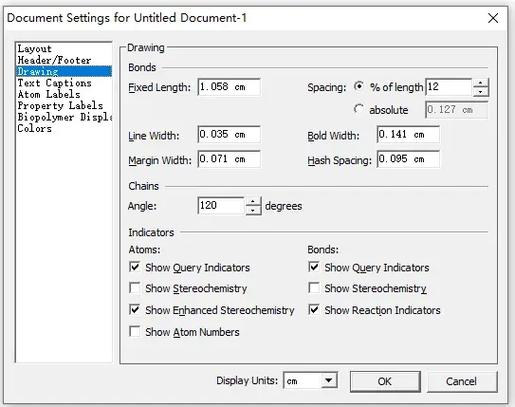
Task: Select the % of length radio button
Action: [358, 87]
